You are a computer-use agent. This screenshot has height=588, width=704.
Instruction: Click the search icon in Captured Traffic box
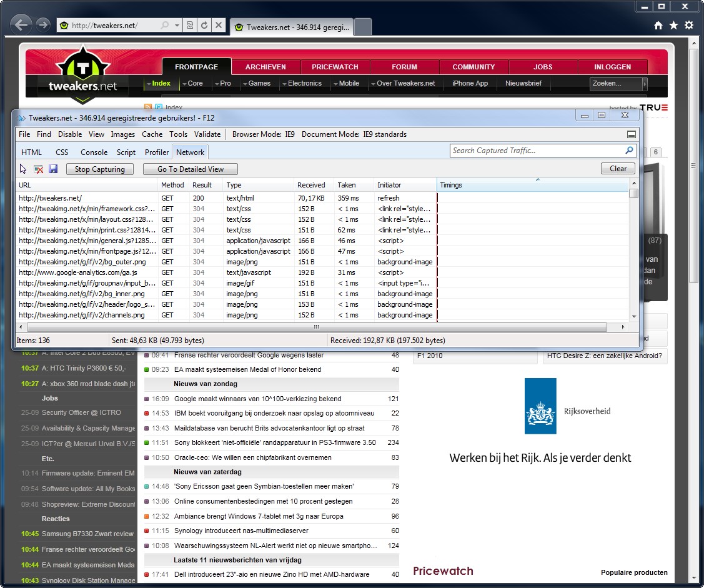(x=629, y=151)
